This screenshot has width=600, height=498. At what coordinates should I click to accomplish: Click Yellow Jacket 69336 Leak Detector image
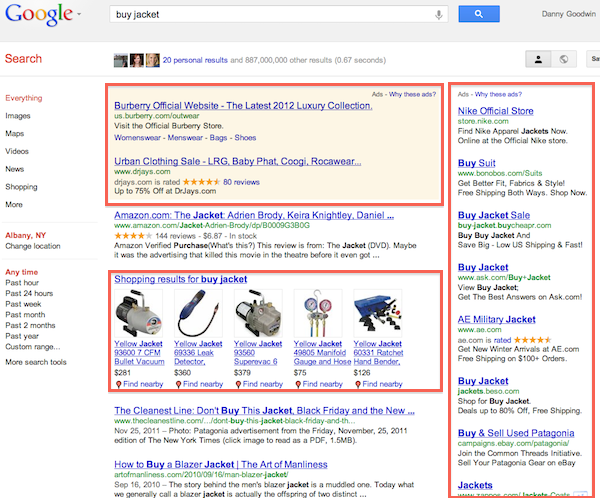tap(198, 313)
